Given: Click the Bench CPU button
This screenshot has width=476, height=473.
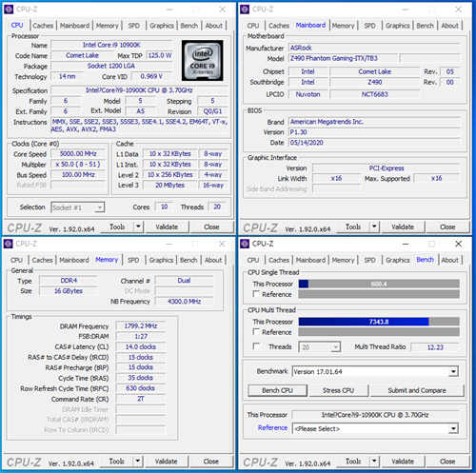Looking at the screenshot, I should pyautogui.click(x=277, y=390).
